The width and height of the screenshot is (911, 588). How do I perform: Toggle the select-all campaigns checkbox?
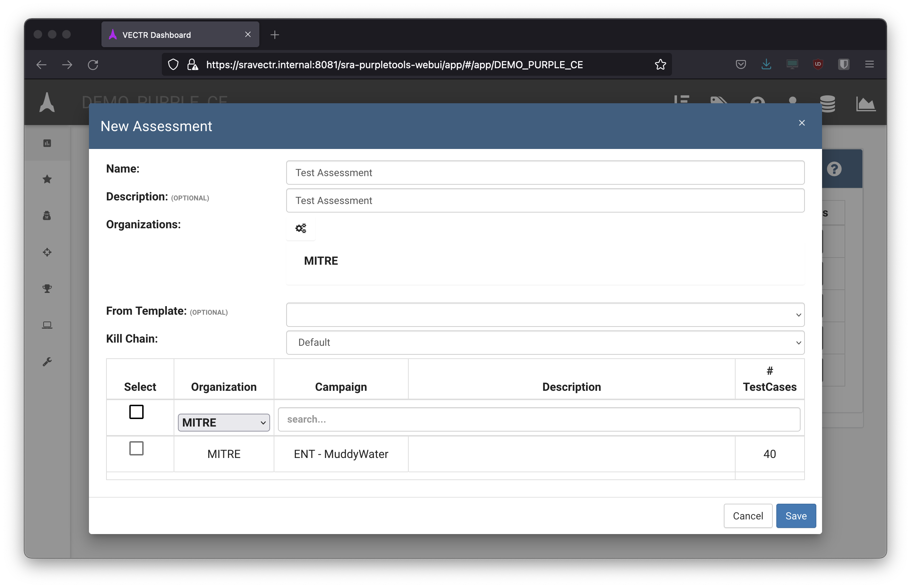136,412
